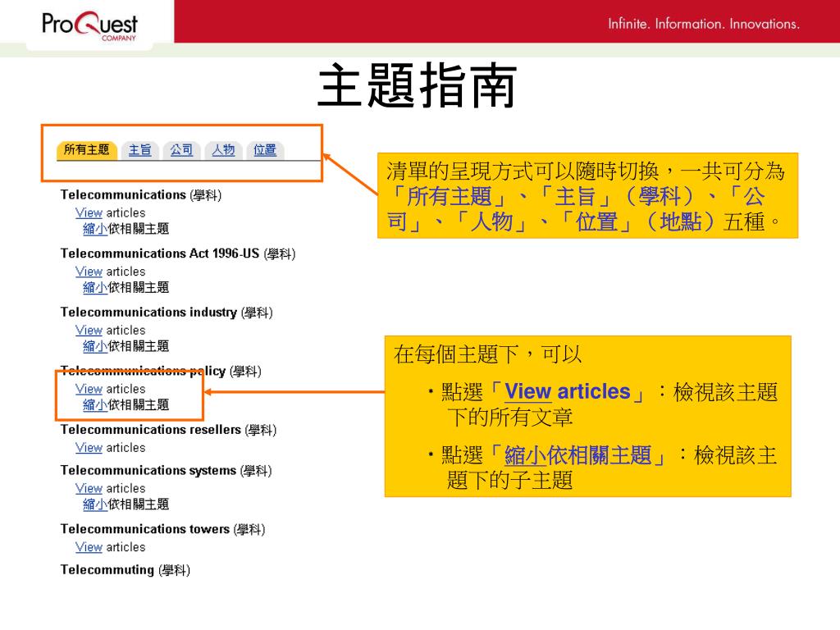Viewport: 840px width, 630px height.
Task: Click the Telecommuting (學科) heading
Action: click(x=126, y=570)
